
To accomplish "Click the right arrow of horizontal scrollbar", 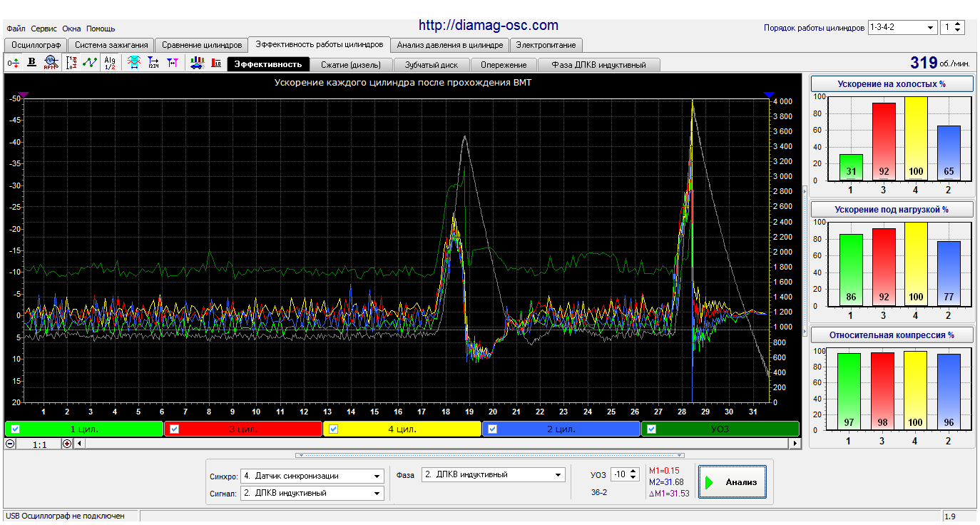I will pos(795,443).
